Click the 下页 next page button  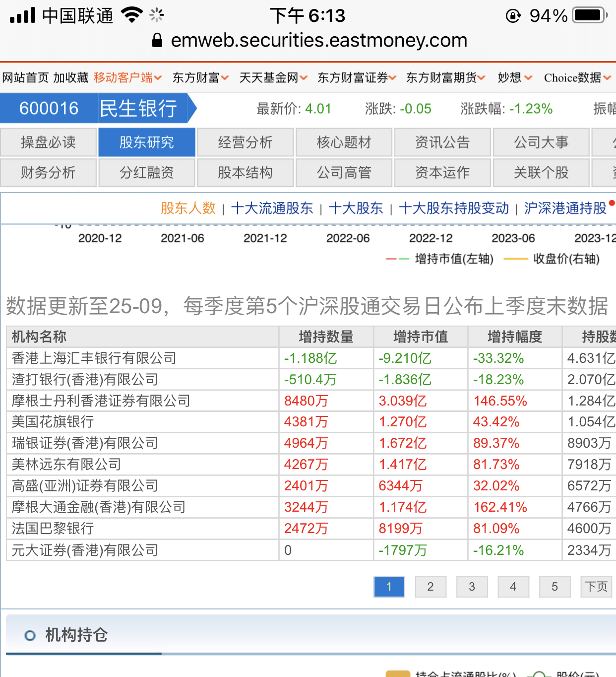596,587
